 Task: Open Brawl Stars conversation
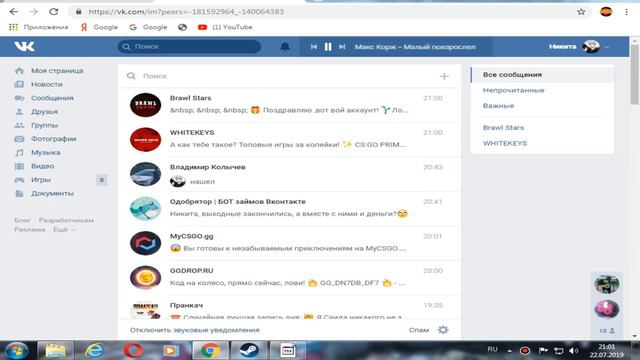pos(289,105)
